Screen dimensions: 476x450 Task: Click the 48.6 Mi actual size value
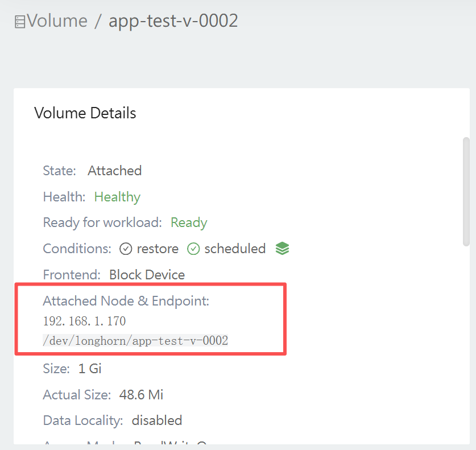pos(141,395)
